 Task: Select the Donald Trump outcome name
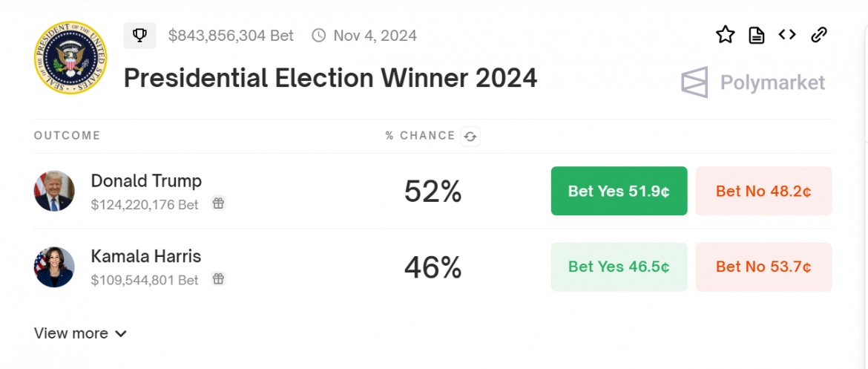(x=146, y=180)
